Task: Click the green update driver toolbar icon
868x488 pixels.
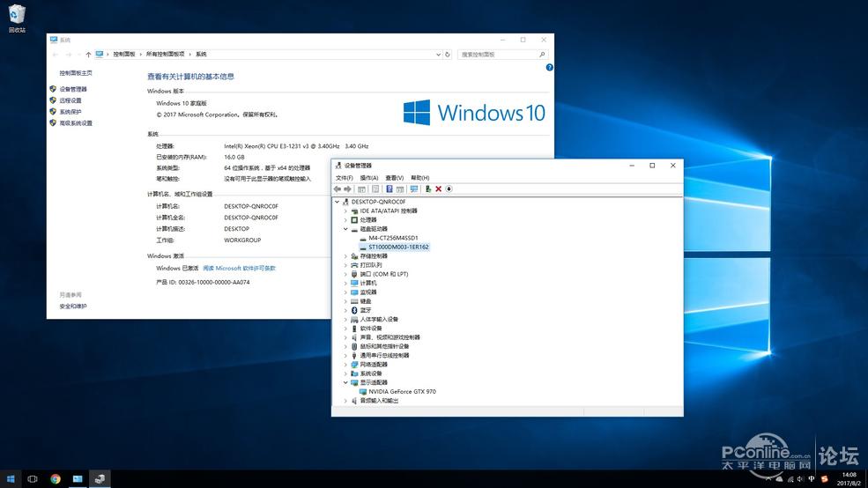Action: (x=428, y=189)
